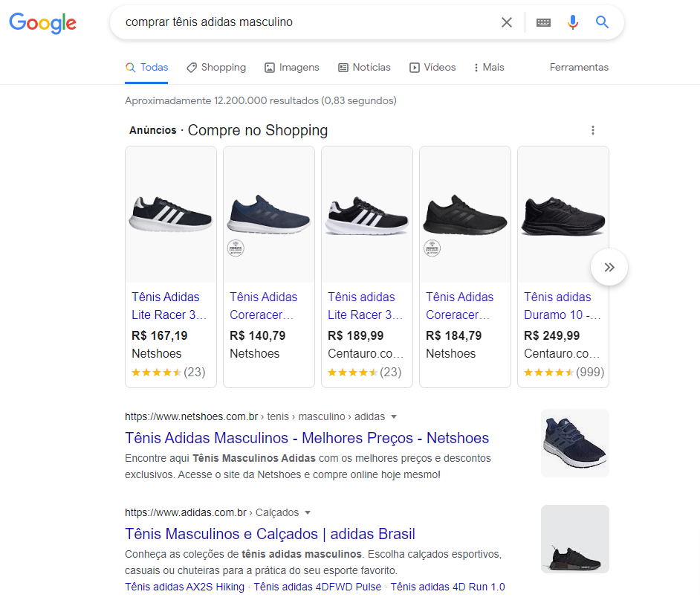Open Tênis adidas 4DFWD Pulse sitelink
Image resolution: width=700 pixels, height=609 pixels.
coord(317,587)
